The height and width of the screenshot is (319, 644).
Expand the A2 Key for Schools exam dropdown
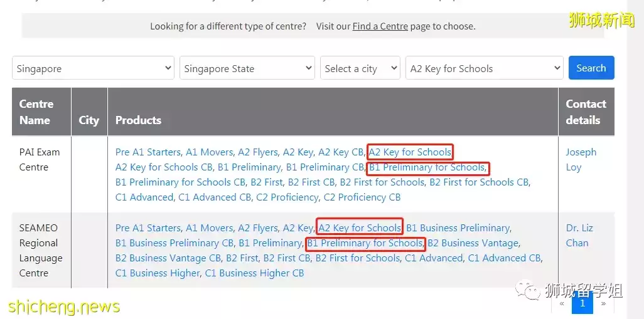(x=484, y=68)
